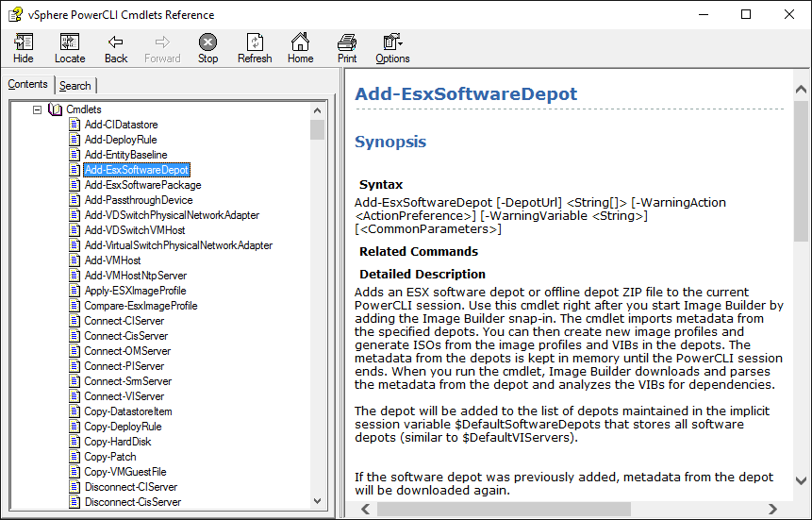Open the Copy-Patch topic

pos(110,456)
